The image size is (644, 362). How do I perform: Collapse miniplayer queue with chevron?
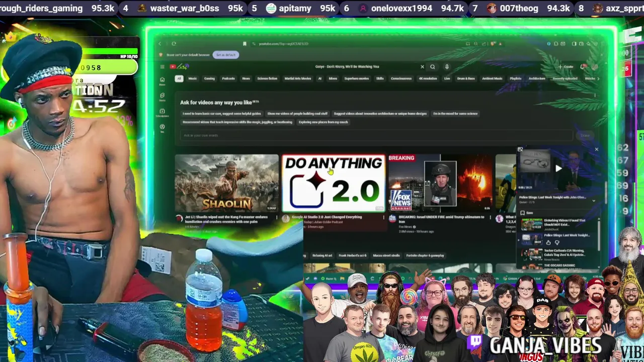coord(594,201)
